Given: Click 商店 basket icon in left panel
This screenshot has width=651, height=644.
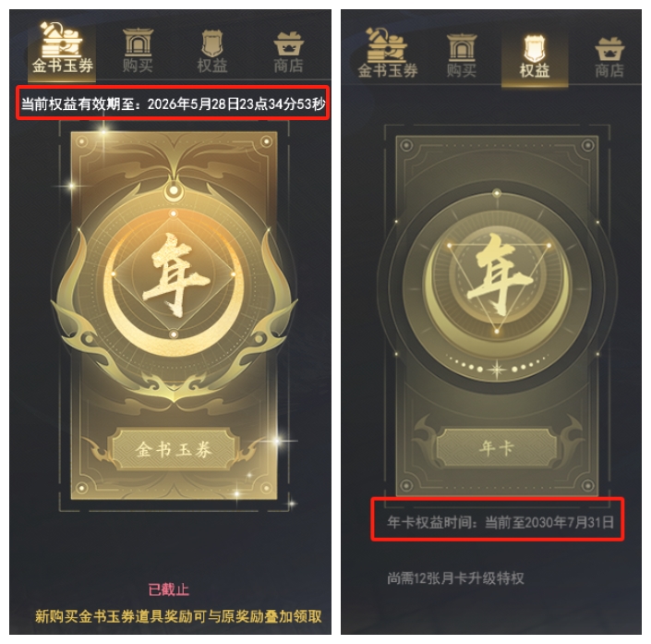Looking at the screenshot, I should pos(288,43).
